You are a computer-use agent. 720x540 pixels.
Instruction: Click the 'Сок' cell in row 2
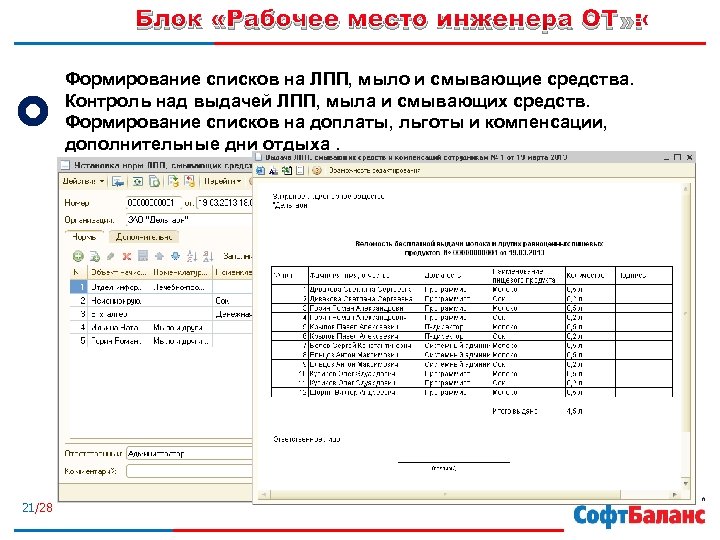[233, 301]
